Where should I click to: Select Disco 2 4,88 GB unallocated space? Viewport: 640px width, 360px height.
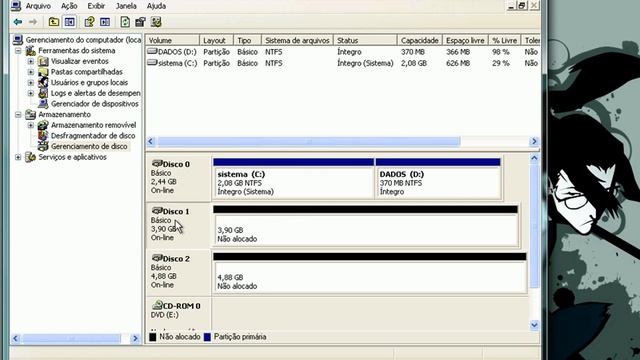coord(369,273)
